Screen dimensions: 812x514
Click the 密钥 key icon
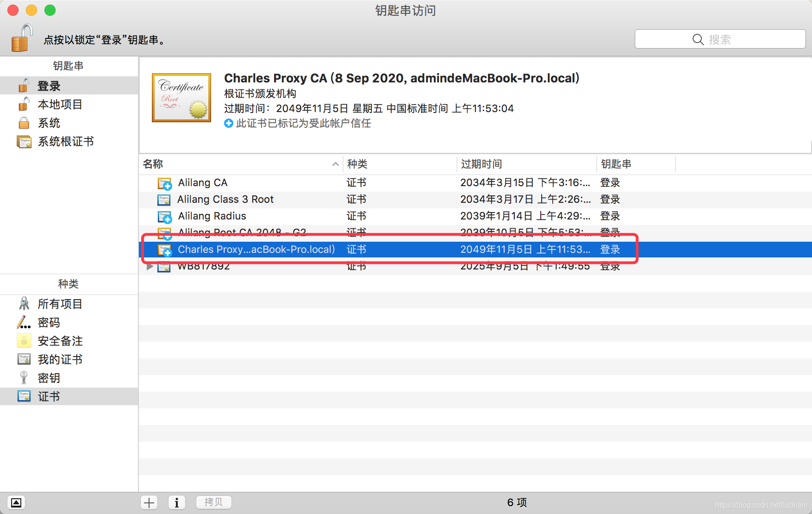24,378
